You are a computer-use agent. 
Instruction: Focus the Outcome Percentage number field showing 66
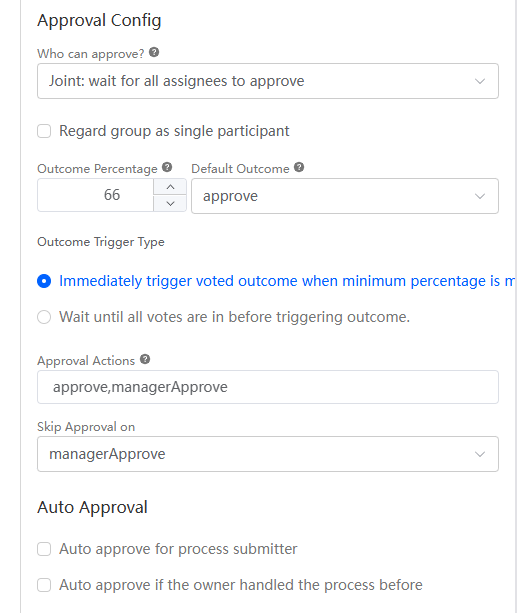click(95, 195)
